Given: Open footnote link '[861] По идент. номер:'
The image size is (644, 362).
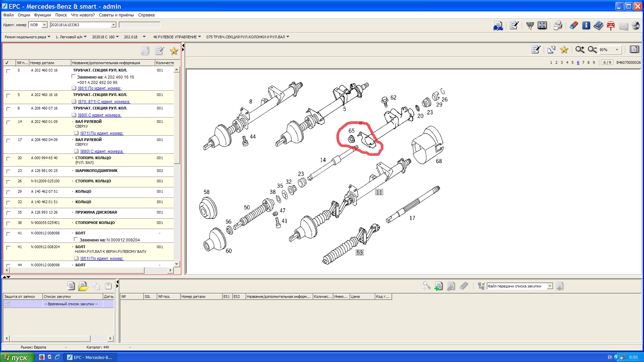Looking at the screenshot, I should click(99, 88).
